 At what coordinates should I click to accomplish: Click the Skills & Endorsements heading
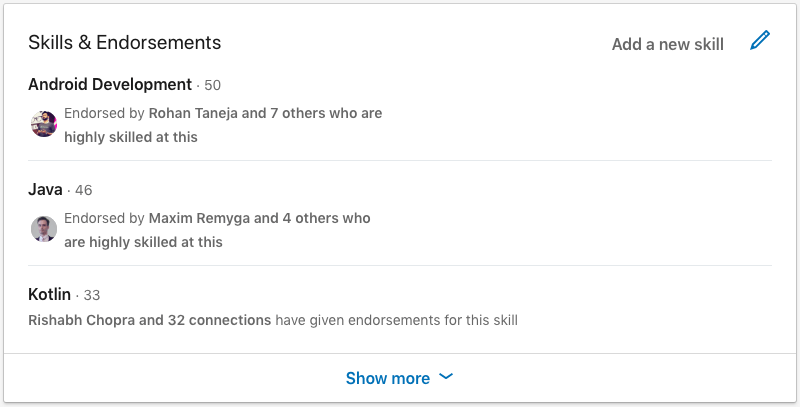[x=124, y=42]
